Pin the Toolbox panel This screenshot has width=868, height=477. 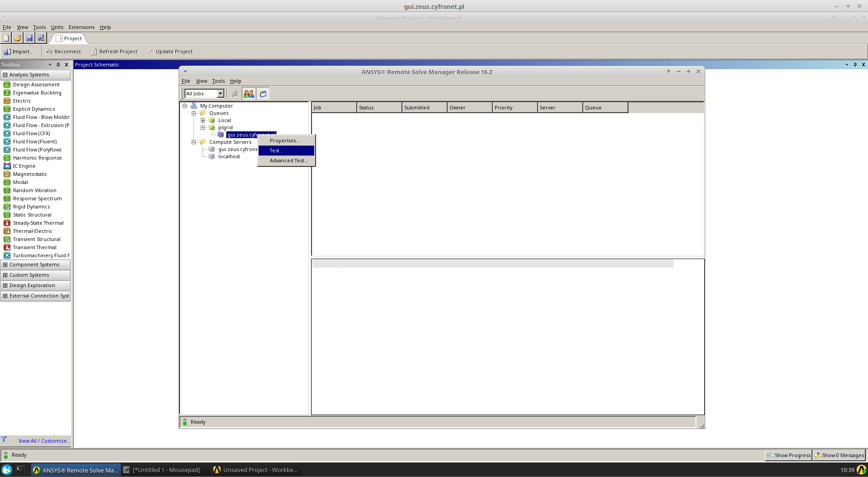tap(58, 65)
